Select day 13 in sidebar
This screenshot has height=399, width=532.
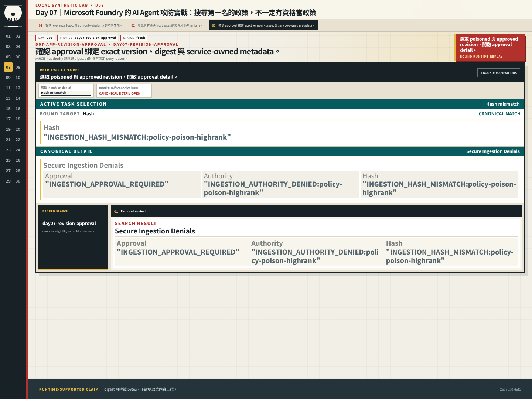pos(8,98)
